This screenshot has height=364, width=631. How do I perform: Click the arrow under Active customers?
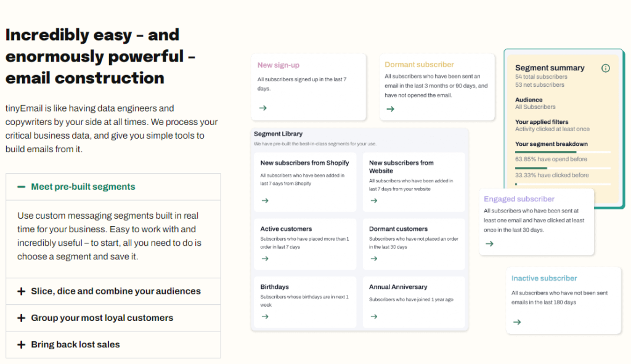coord(265,258)
